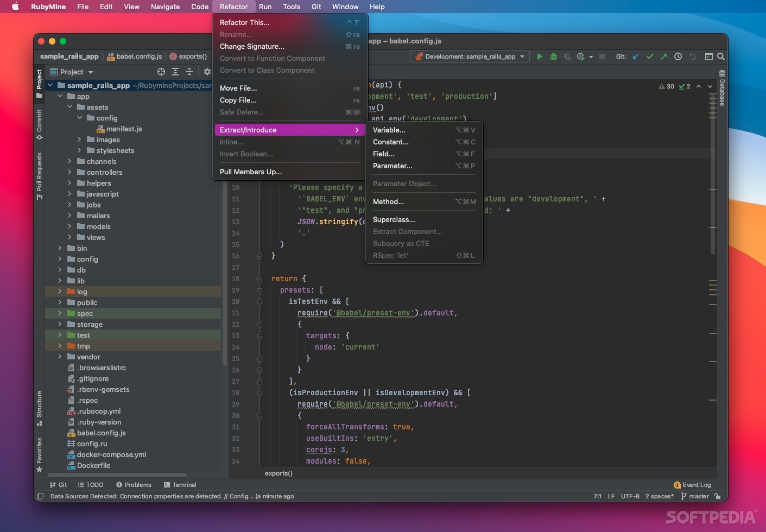Update project from Git (blue arrow)
This screenshot has width=766, height=532.
click(x=636, y=56)
